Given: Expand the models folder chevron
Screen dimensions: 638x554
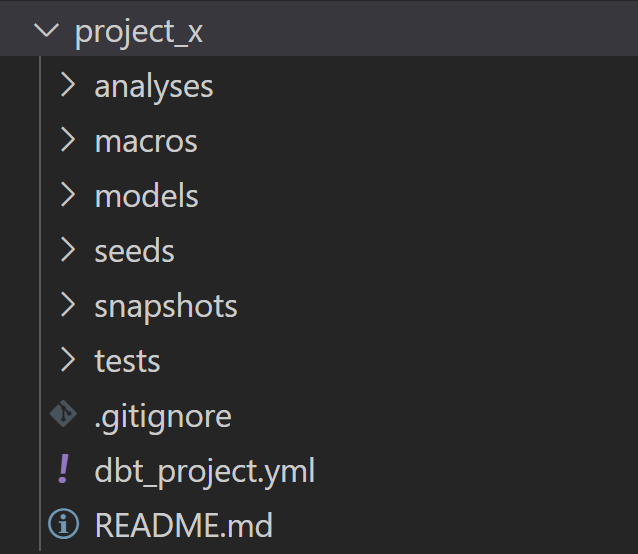Looking at the screenshot, I should pyautogui.click(x=68, y=195).
